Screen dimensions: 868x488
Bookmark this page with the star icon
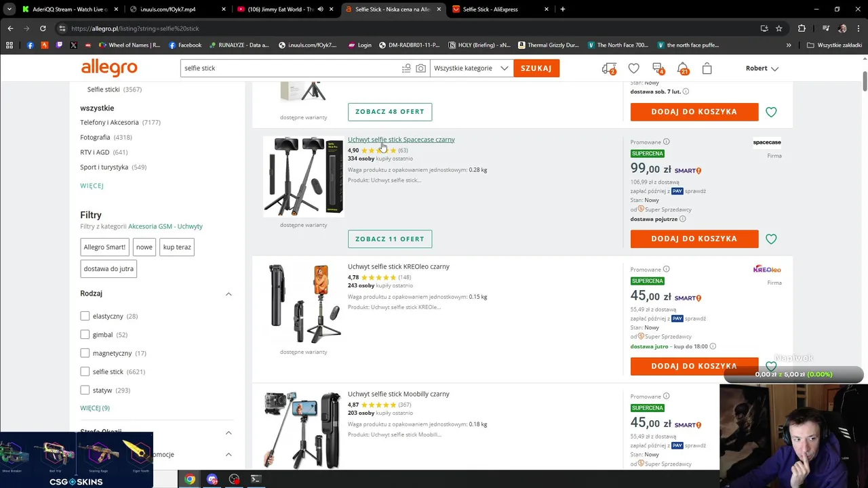point(778,28)
